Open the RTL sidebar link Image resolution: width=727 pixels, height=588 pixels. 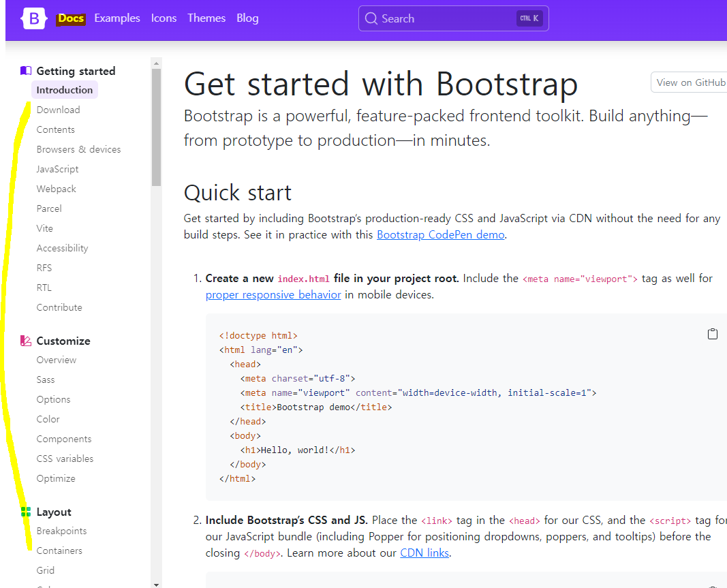(44, 288)
